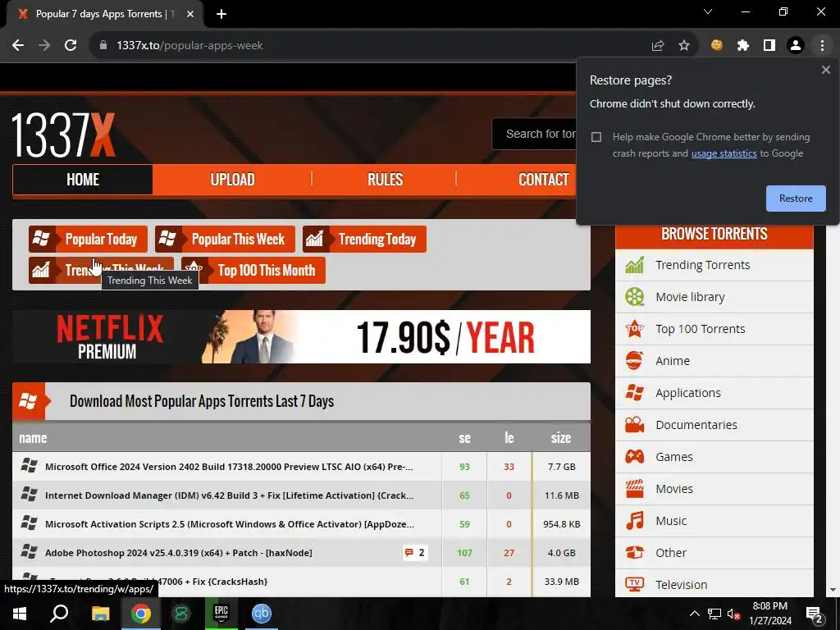Open the Movie library link
Viewport: 840px width, 630px height.
tap(690, 297)
